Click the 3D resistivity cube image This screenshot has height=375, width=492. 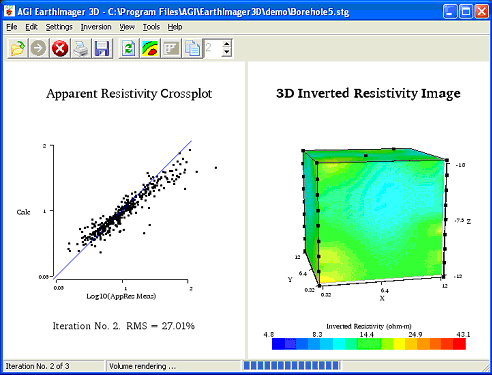tap(374, 218)
